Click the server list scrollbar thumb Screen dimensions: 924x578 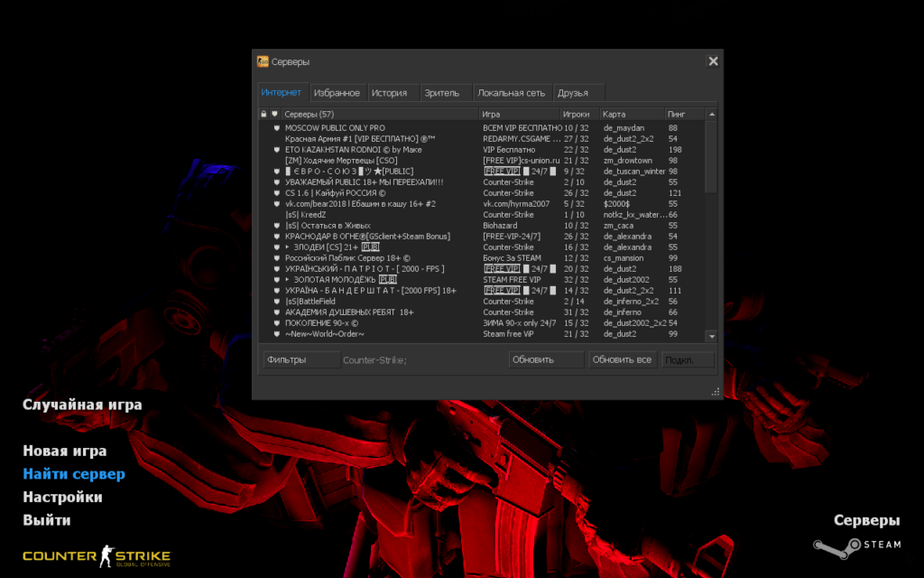tap(711, 156)
